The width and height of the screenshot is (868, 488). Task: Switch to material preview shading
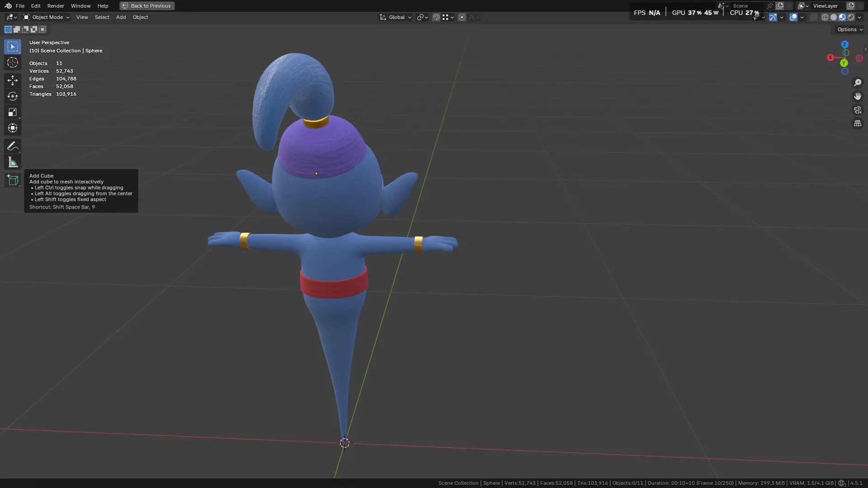(842, 17)
